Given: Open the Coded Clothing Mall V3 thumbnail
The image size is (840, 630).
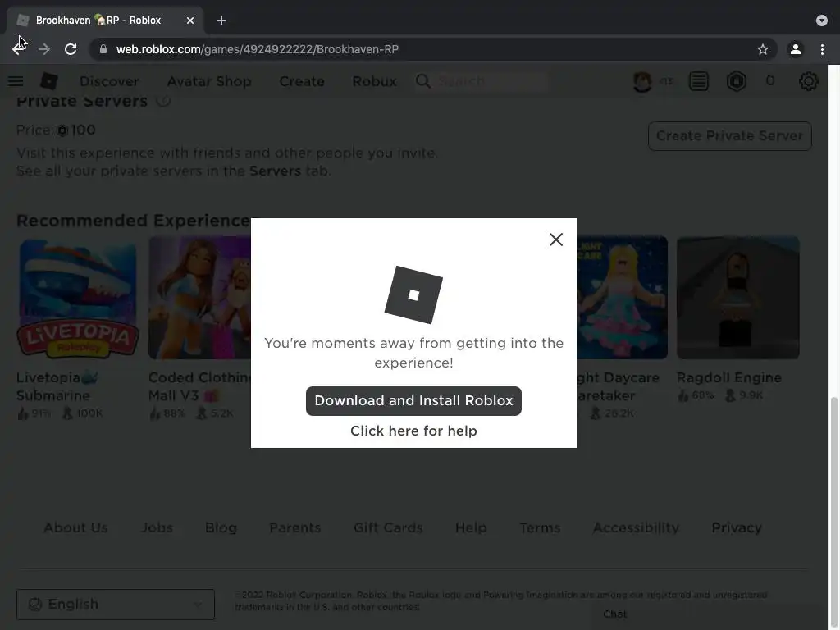Looking at the screenshot, I should coord(199,298).
